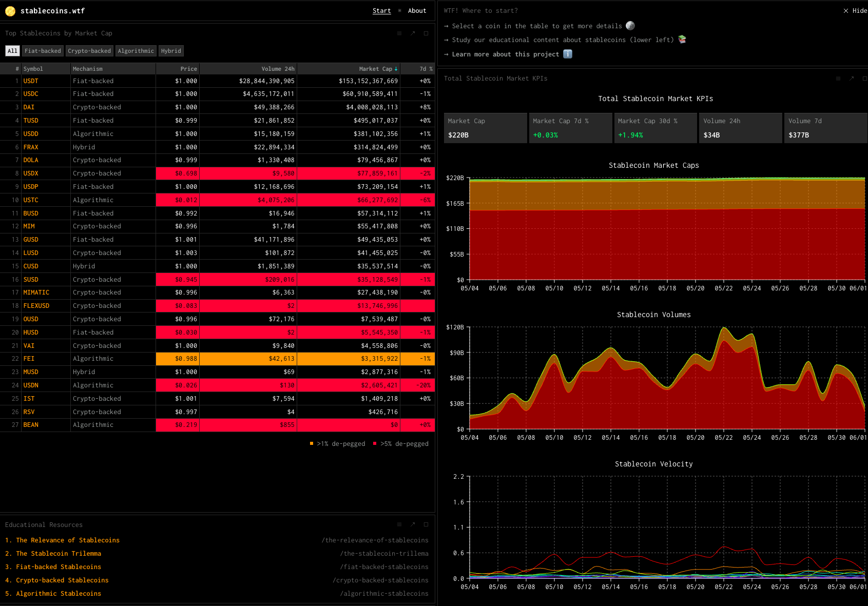The image size is (868, 606).
Task: Select the USDC row symbol
Action: [31, 94]
